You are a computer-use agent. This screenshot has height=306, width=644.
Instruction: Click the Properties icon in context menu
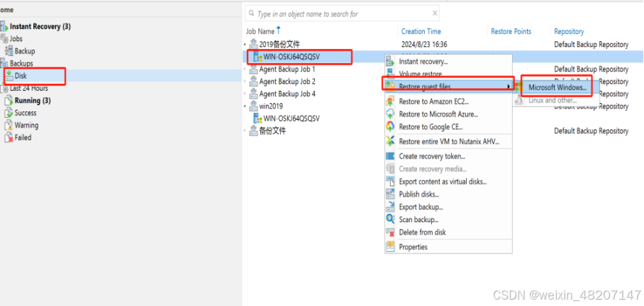[390, 247]
